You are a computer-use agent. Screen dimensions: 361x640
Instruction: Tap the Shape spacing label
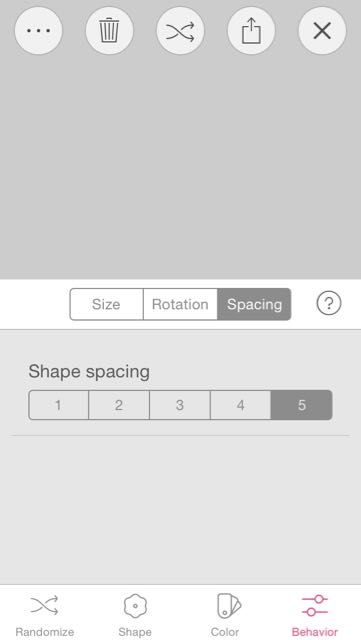coord(89,372)
